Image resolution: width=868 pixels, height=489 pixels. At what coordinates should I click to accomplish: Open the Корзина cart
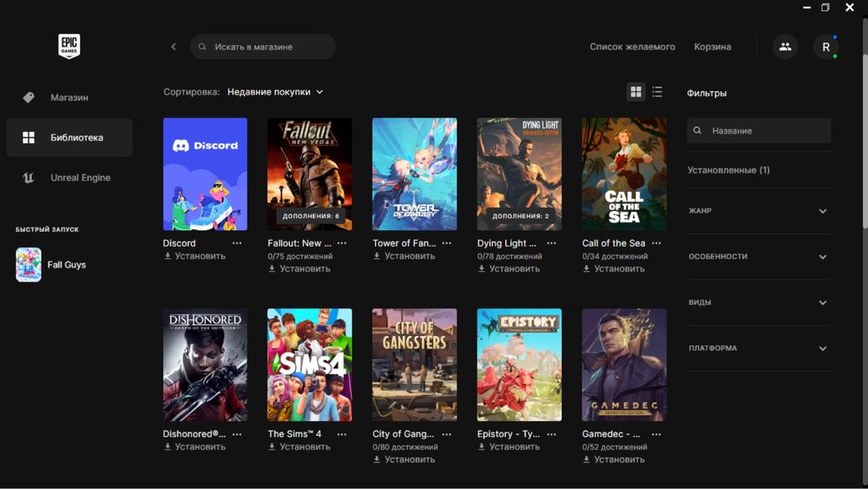click(713, 47)
